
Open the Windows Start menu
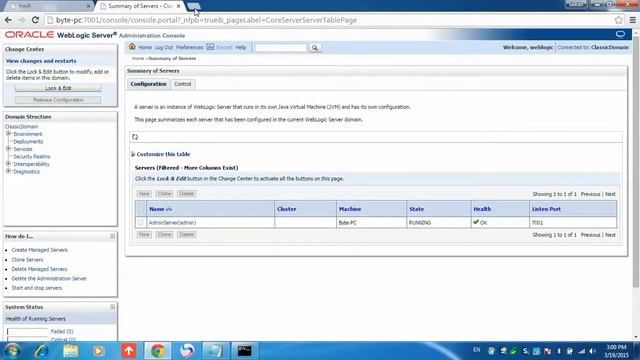point(12,351)
